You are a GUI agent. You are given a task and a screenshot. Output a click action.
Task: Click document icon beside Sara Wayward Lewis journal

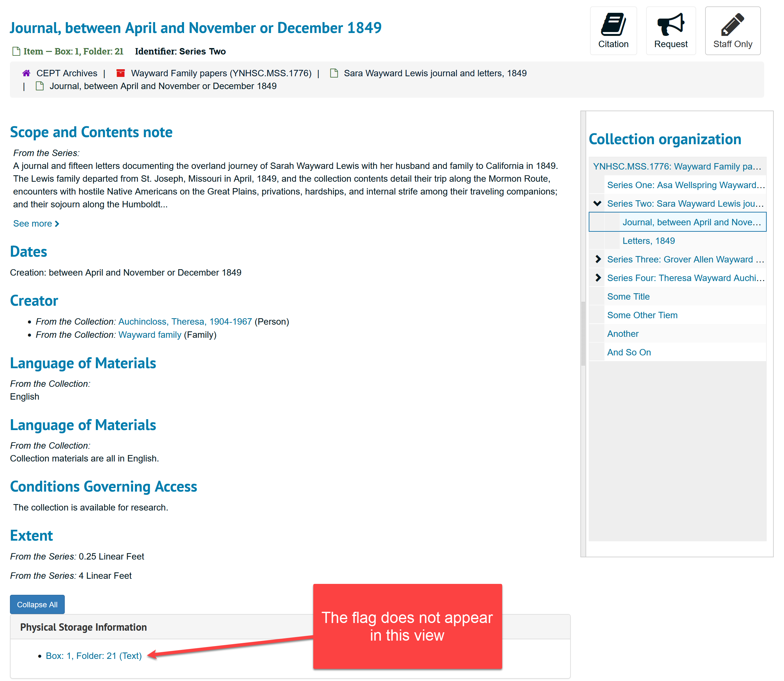point(334,73)
